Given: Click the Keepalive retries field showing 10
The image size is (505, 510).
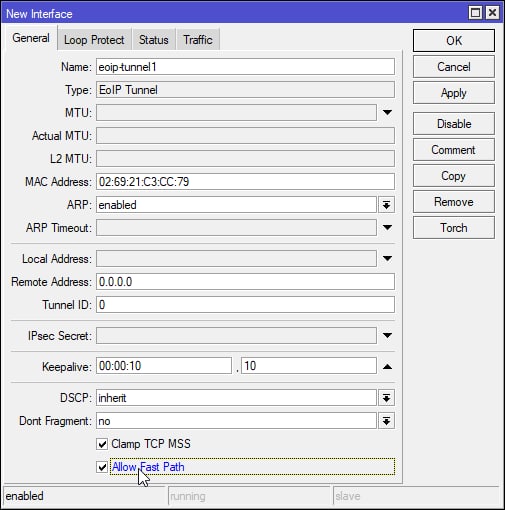Looking at the screenshot, I should coord(309,366).
